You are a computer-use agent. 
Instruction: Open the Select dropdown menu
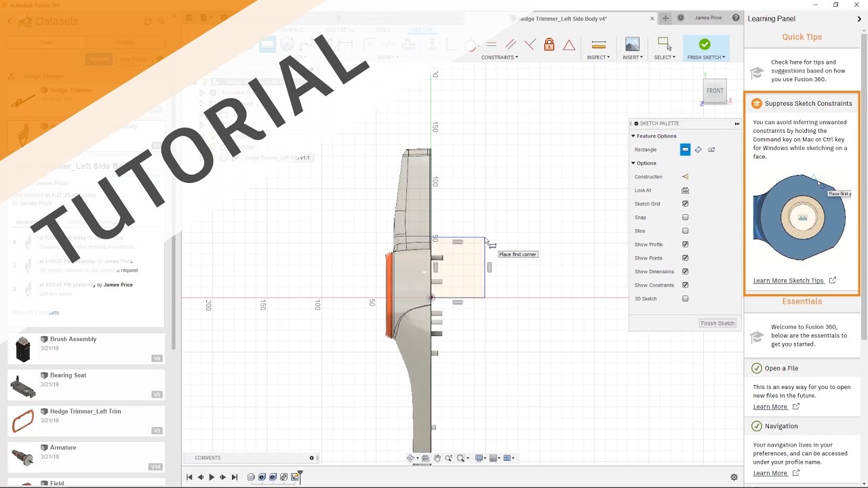pos(665,58)
